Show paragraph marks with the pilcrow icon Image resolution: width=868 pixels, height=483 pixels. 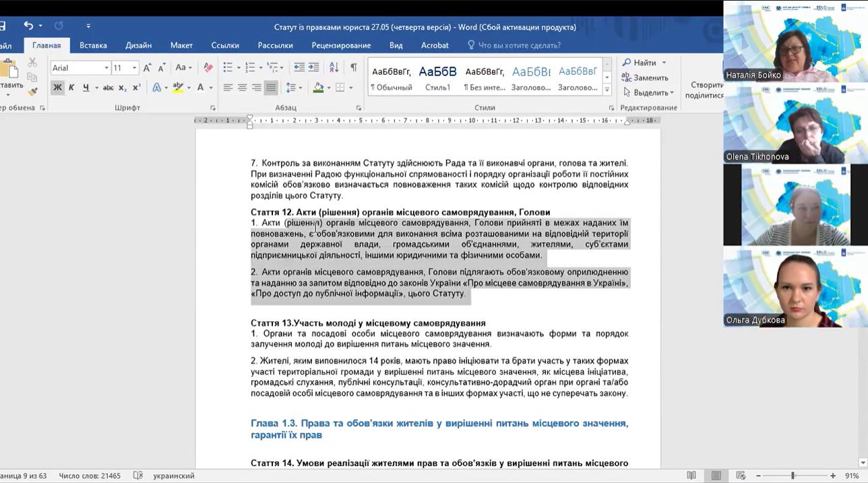tap(353, 67)
